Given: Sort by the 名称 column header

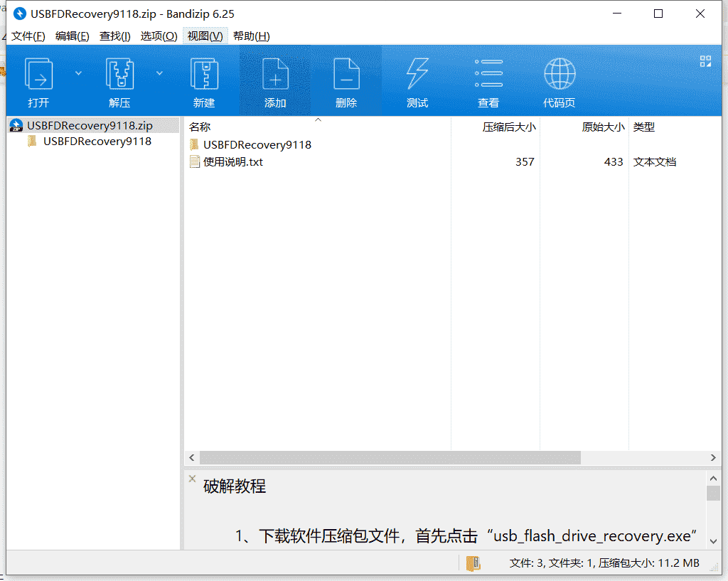Looking at the screenshot, I should click(318, 127).
